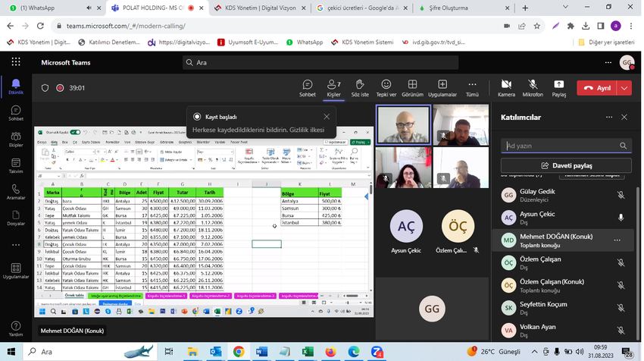644x361 pixels.
Task: Click Paylaş share content button
Action: coord(558,88)
